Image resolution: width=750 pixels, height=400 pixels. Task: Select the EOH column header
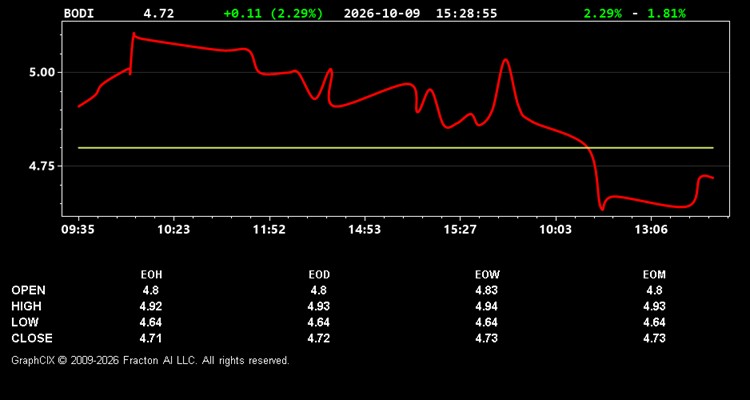pos(151,275)
